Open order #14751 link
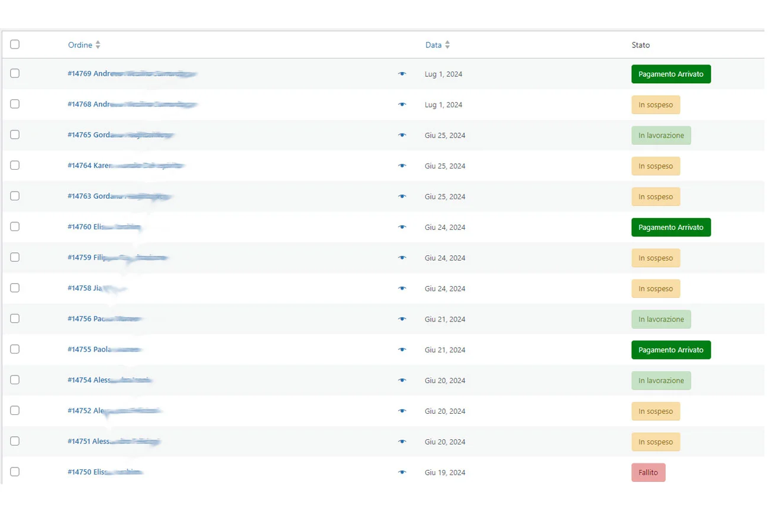Image resolution: width=781 pixels, height=532 pixels. coord(114,442)
